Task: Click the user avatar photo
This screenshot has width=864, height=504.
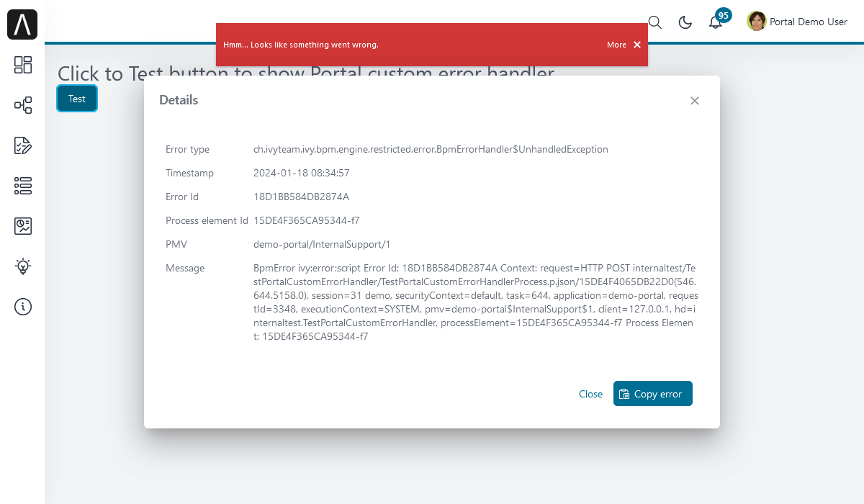Action: click(x=757, y=21)
